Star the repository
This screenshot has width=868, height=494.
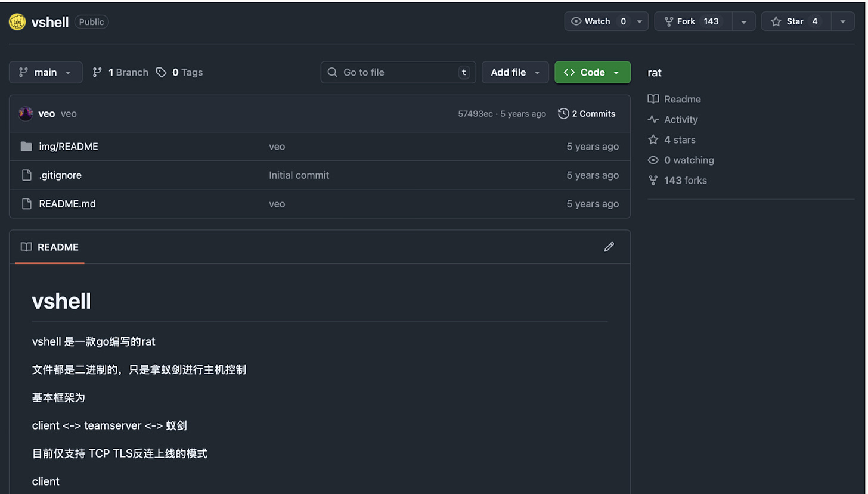click(796, 21)
